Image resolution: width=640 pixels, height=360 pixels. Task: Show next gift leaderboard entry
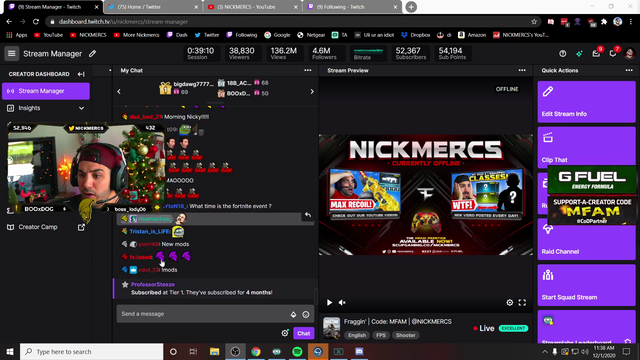[312, 92]
